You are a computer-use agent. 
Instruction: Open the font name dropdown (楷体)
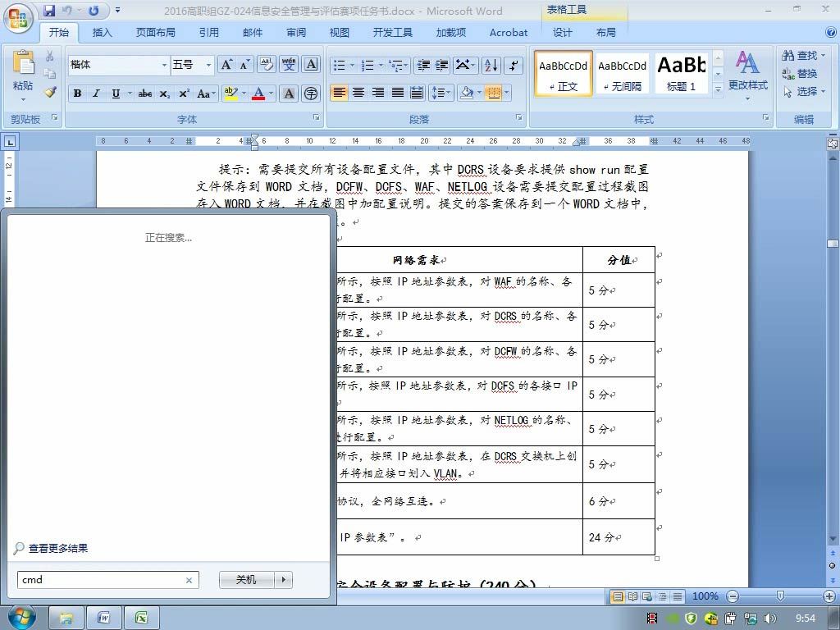coord(164,65)
